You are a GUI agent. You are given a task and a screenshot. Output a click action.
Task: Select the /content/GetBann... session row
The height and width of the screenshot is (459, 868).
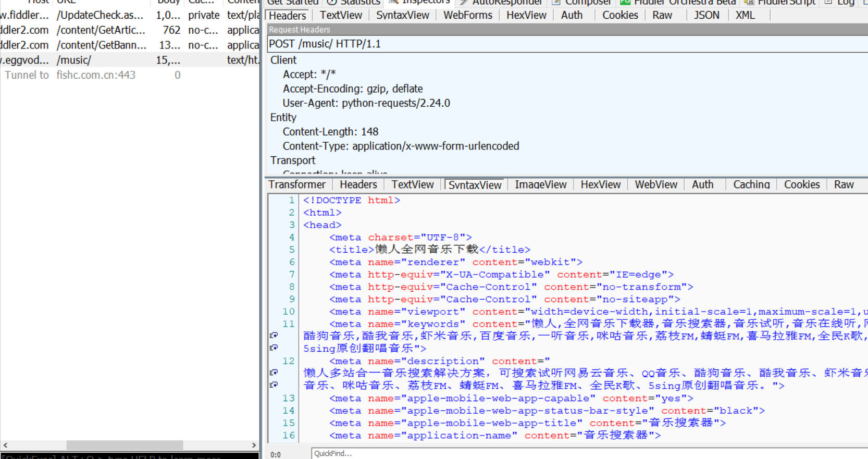point(130,45)
